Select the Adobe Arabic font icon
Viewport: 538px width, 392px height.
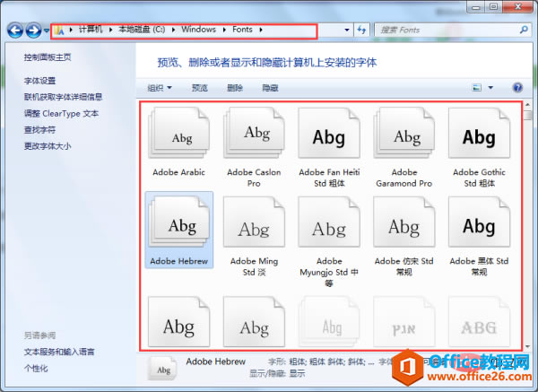[178, 133]
